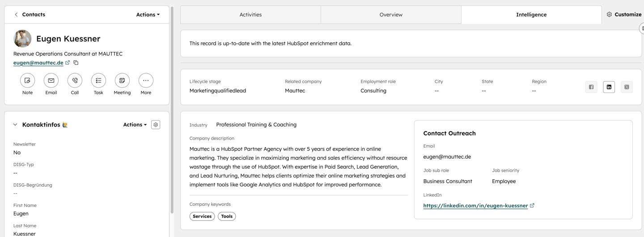This screenshot has height=237, width=644.
Task: Open the Kontaktinfos Actions dropdown
Action: (135, 125)
